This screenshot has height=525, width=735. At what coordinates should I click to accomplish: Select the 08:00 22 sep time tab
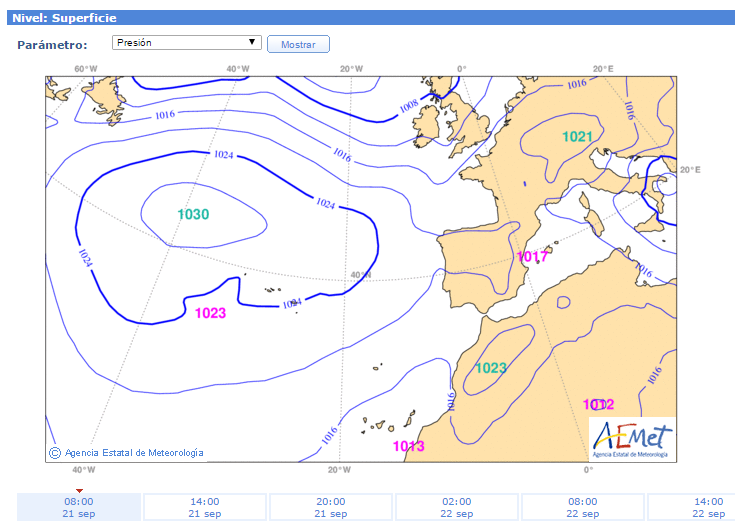click(x=583, y=507)
